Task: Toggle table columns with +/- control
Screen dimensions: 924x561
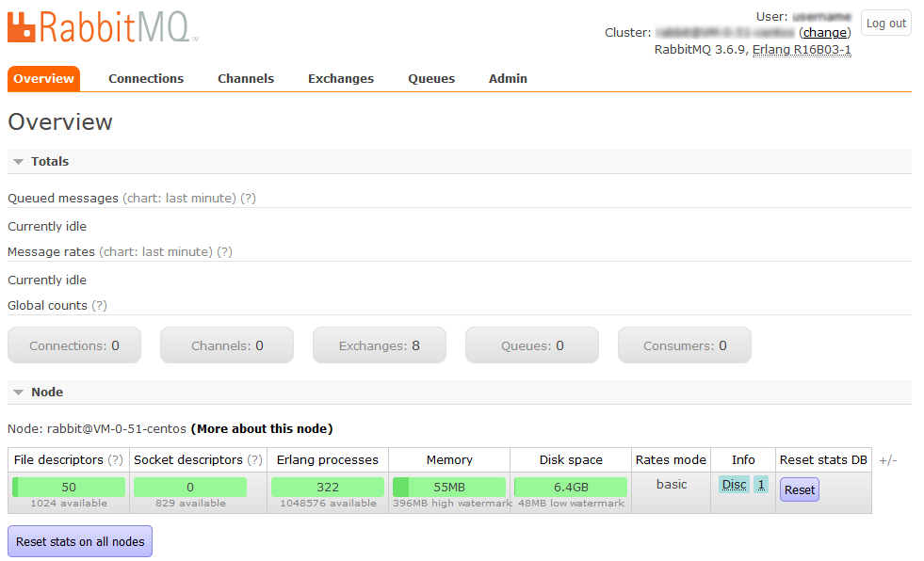Action: (887, 460)
